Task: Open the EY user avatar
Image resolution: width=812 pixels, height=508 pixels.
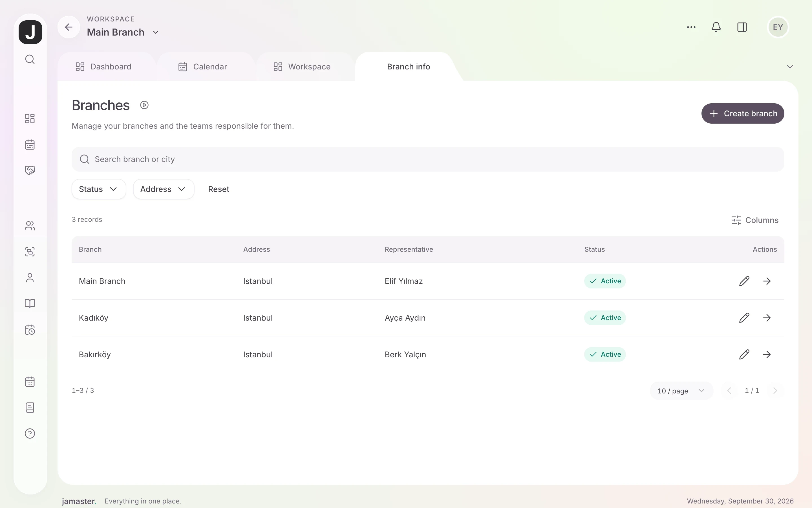Action: [778, 27]
